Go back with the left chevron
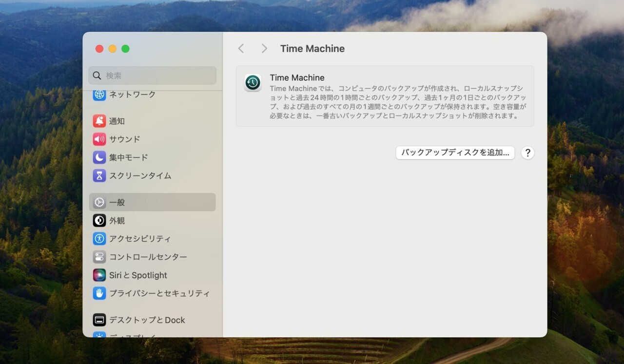The image size is (624, 364). point(241,48)
